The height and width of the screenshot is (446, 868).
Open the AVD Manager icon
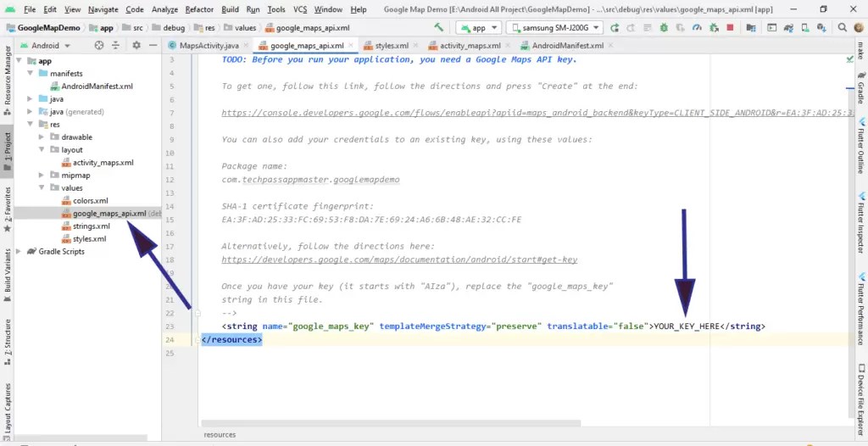point(805,28)
